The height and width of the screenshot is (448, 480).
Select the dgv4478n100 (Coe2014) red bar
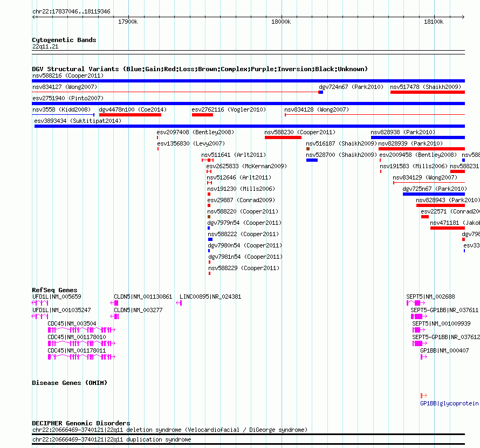click(x=130, y=115)
